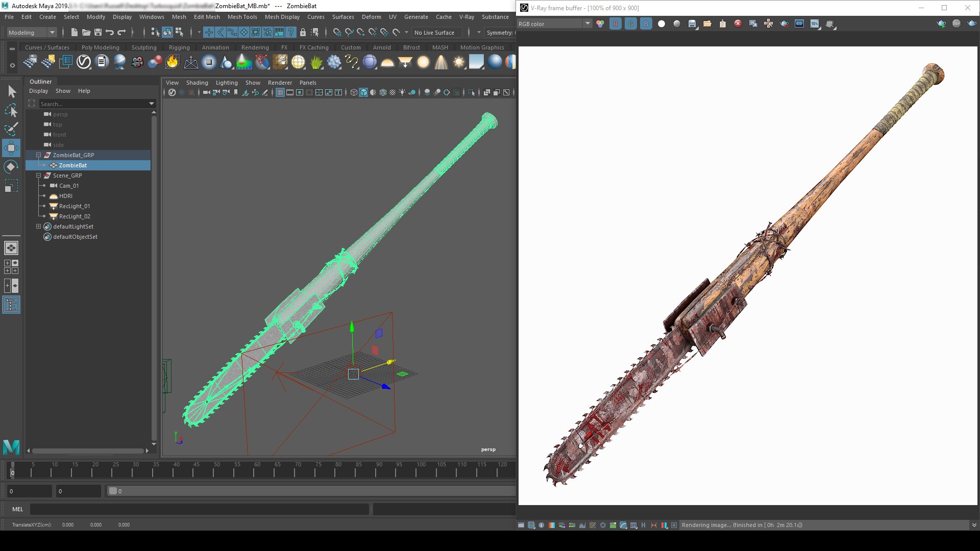The width and height of the screenshot is (980, 551).
Task: Click the Open Scene folder icon
Action: pos(86,32)
